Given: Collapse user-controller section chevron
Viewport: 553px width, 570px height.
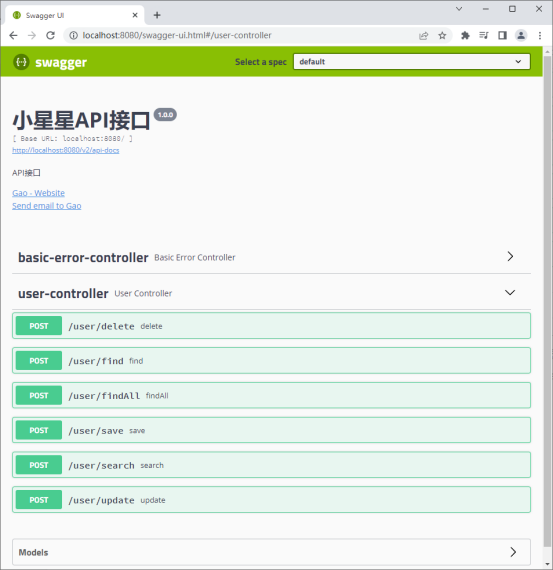Looking at the screenshot, I should pos(510,293).
